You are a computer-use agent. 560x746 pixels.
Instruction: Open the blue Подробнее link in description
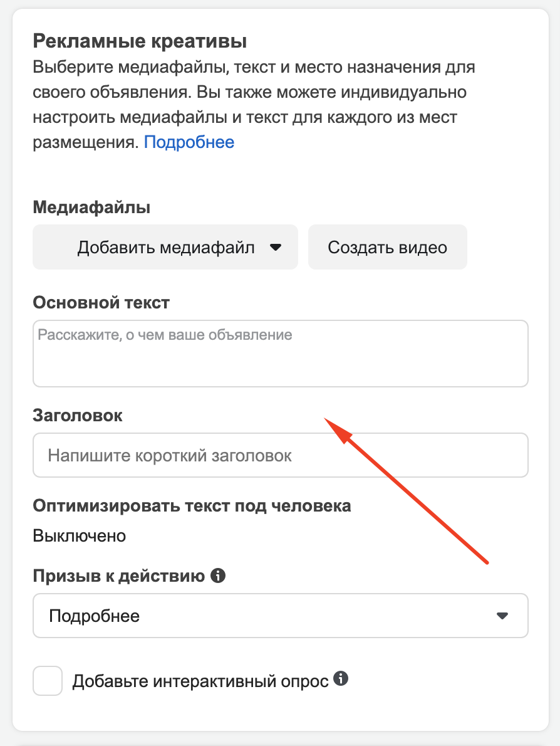(x=189, y=142)
